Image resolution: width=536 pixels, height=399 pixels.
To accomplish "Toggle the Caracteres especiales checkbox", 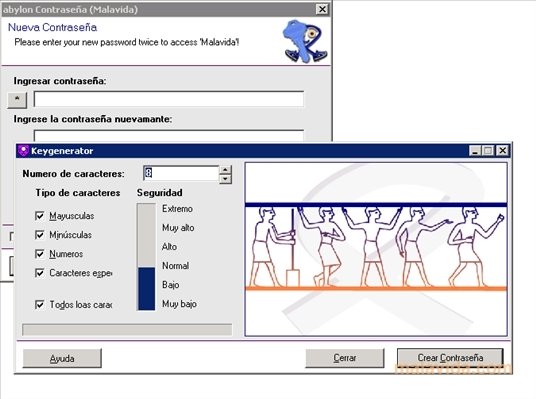I will pyautogui.click(x=40, y=273).
